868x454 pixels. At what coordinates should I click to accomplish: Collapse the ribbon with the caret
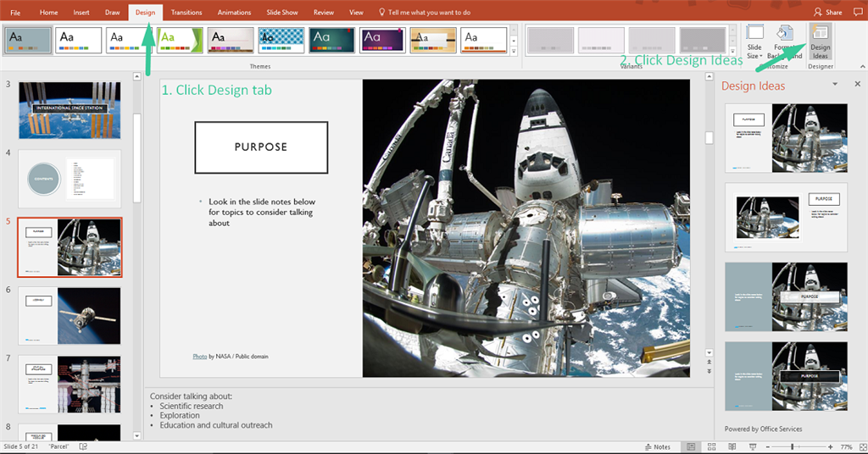tap(862, 66)
